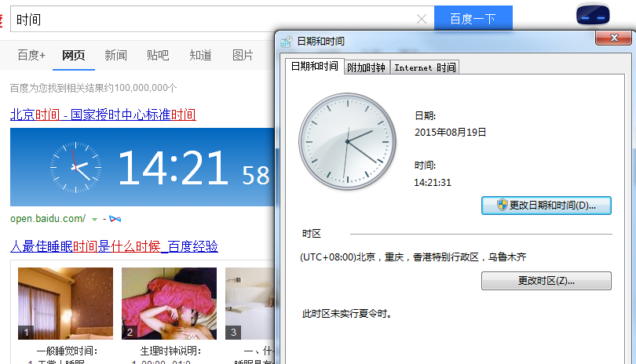Image resolution: width=636 pixels, height=364 pixels.
Task: Click the time text 14:21:31
Action: (433, 183)
